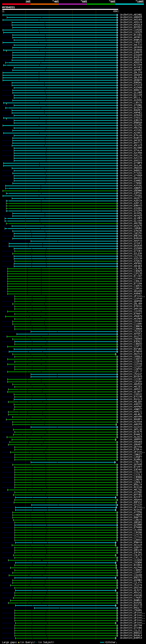Select the label UniRef100_B0JUD1
146x644 pixels.
131,35
